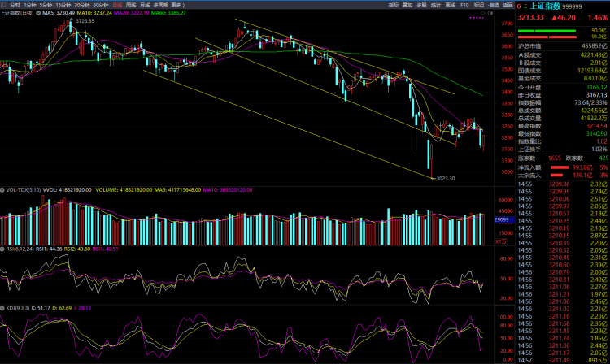Click the settings circle icon beside 上证指数(日线)
Image resolution: width=610 pixels, height=364 pixels.
coord(39,14)
